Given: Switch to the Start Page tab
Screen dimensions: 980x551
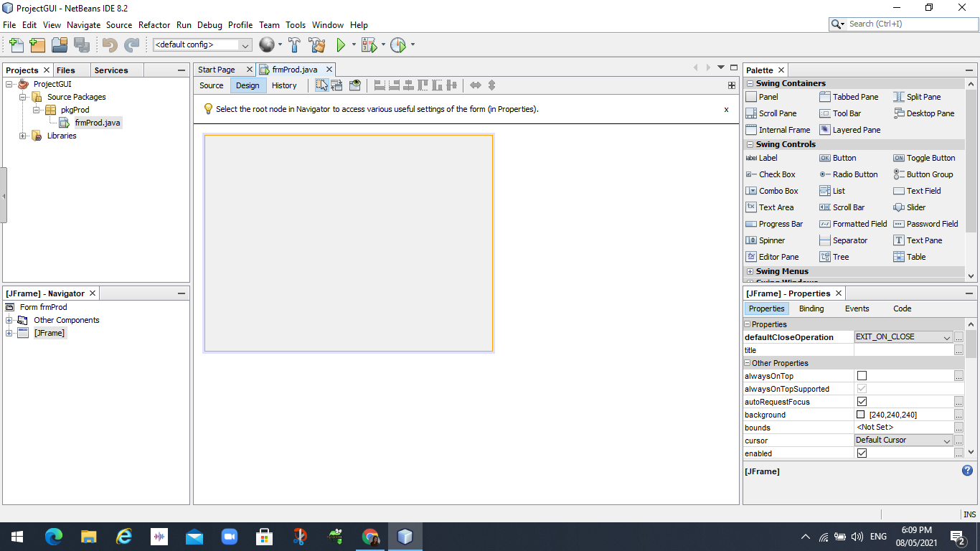Looking at the screenshot, I should (217, 70).
